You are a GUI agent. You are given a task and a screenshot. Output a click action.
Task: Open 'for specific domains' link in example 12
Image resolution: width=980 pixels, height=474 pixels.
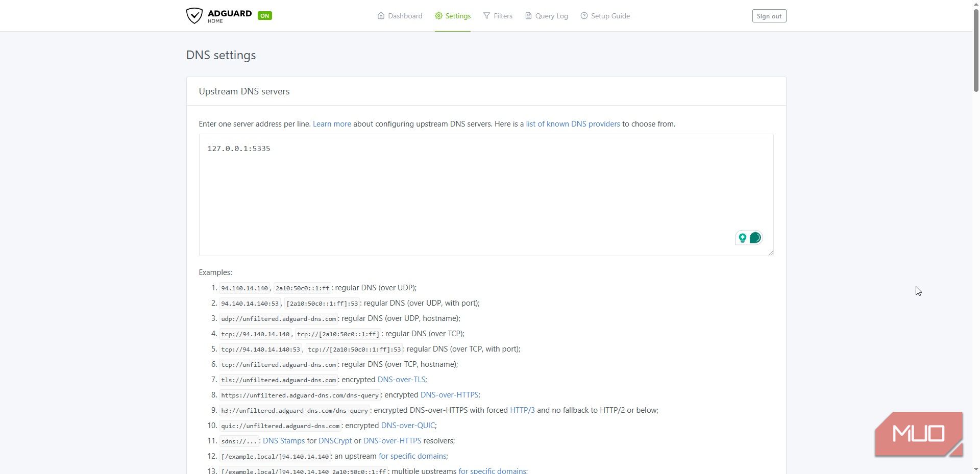(x=412, y=456)
